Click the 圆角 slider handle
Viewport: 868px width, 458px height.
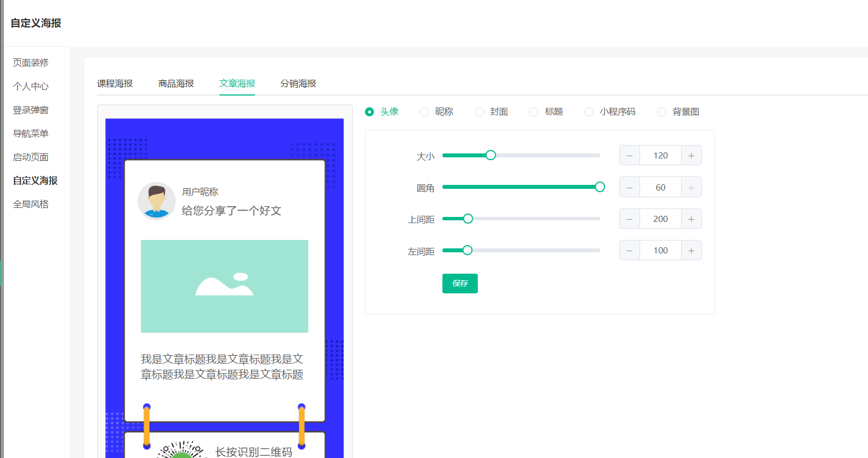click(x=600, y=187)
